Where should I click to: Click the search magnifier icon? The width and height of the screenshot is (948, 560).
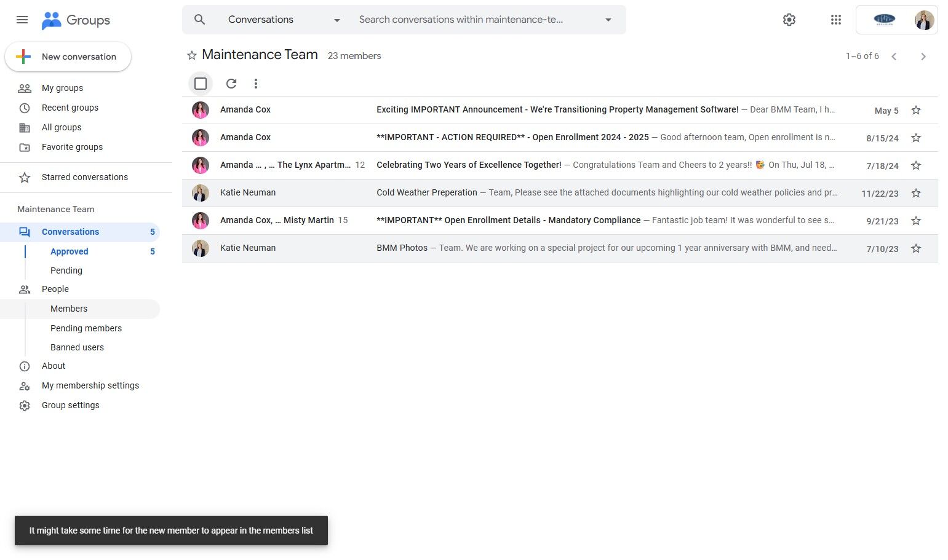click(199, 20)
